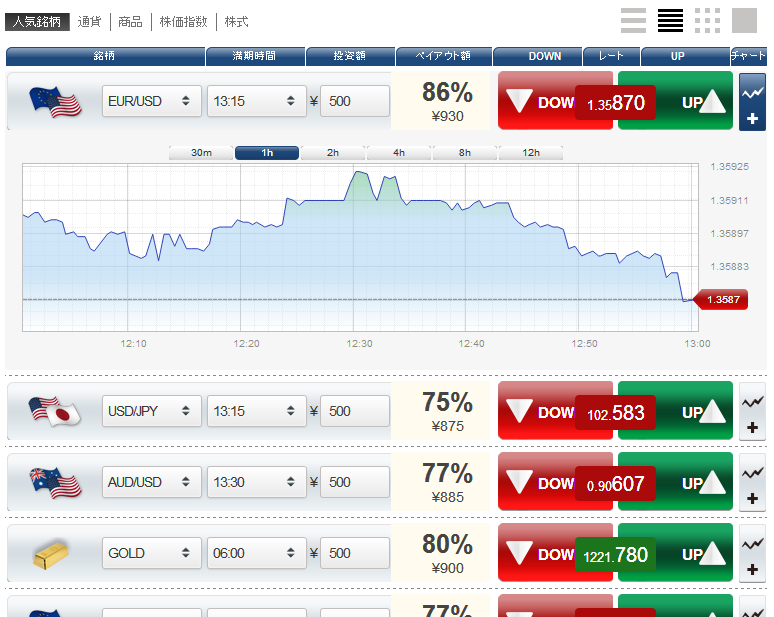Open the EUR/USD 13:15 expiry dropdown
This screenshot has height=617, width=774.
[257, 101]
